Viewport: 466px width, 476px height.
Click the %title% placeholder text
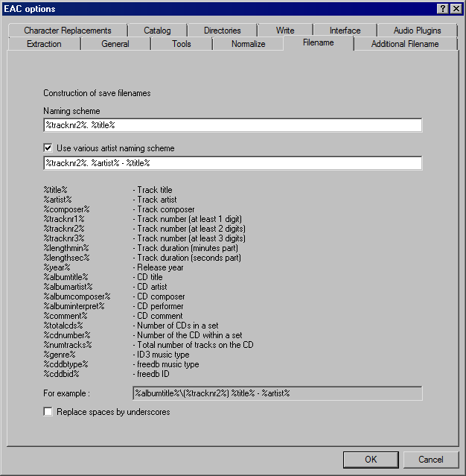point(55,190)
